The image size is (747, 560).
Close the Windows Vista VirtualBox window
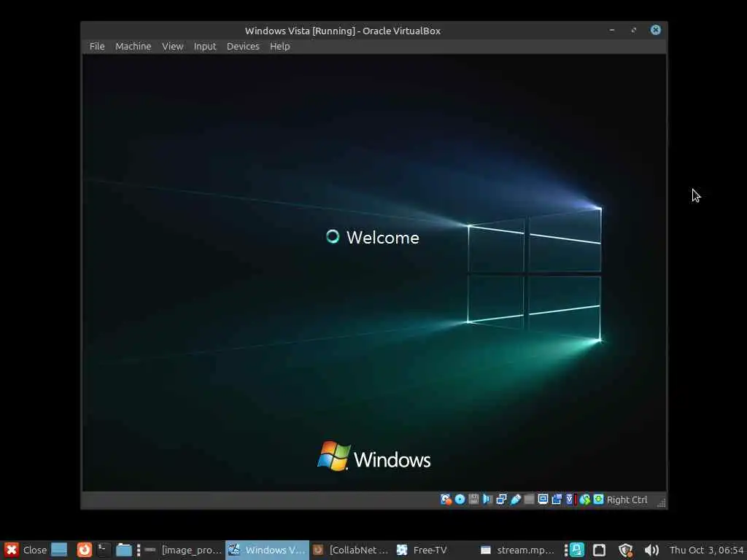656,30
